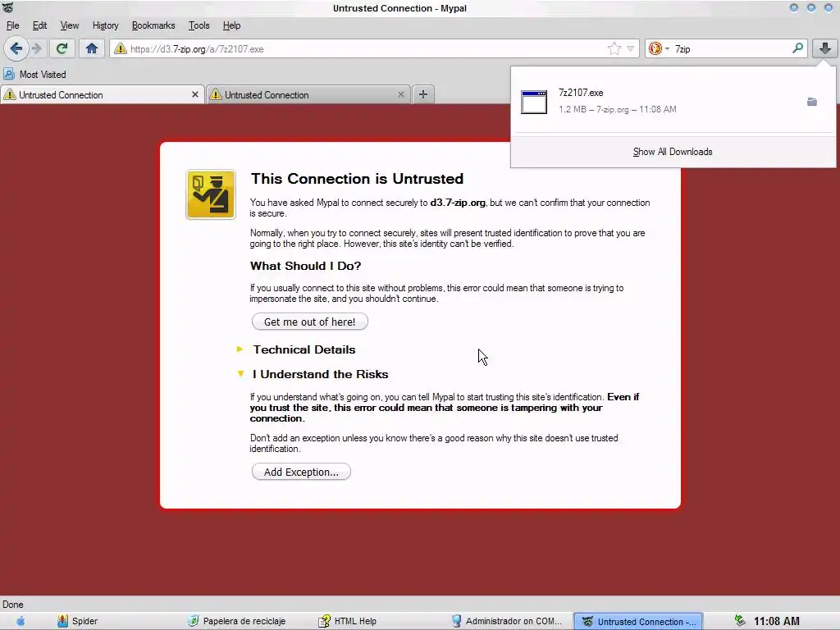Reload the current page
840x630 pixels.
coord(62,48)
